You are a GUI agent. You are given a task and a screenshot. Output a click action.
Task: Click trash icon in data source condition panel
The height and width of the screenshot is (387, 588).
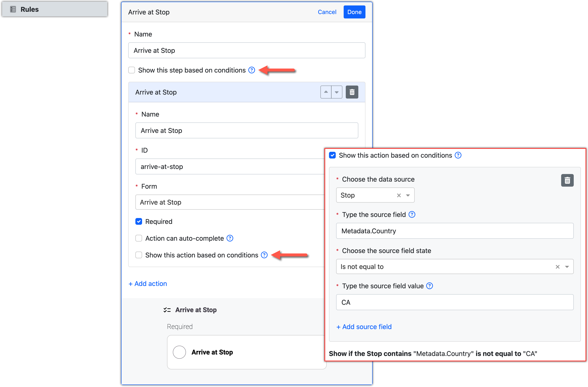[567, 181]
